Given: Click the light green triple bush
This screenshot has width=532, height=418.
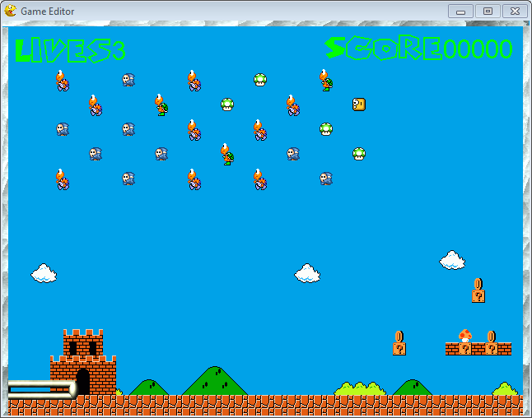Looking at the screenshot, I should [x=360, y=388].
